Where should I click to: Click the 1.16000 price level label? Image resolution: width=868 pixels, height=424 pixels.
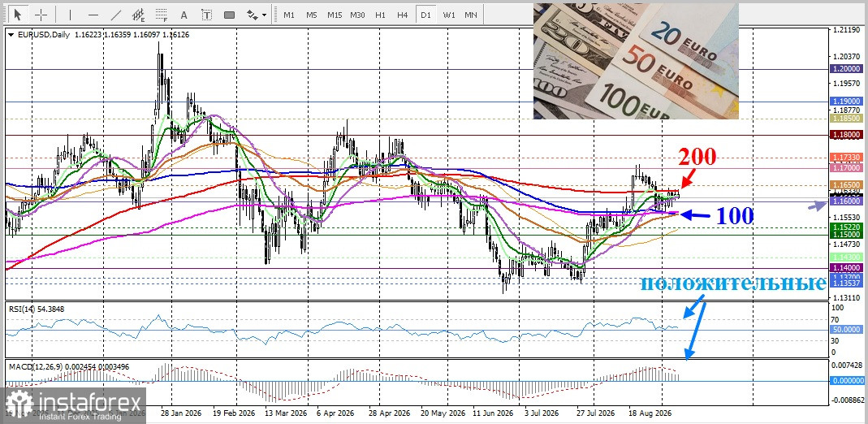(847, 201)
